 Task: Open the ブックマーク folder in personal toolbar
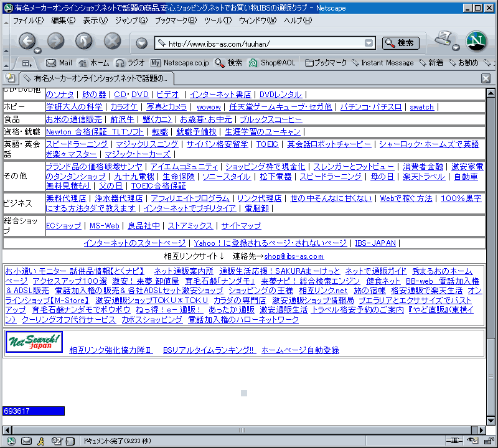coord(326,63)
